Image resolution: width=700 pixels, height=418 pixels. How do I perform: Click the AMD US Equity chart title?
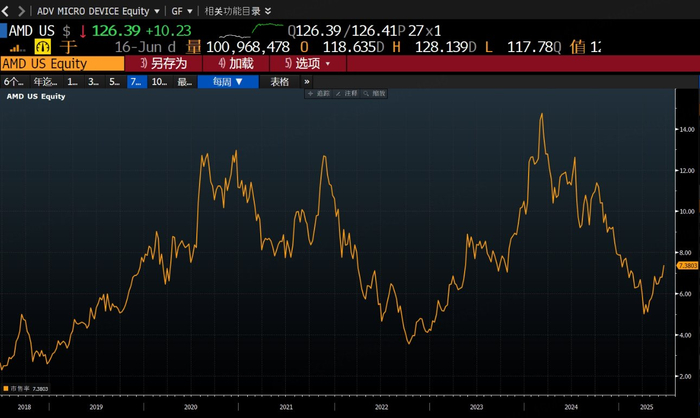[x=36, y=96]
